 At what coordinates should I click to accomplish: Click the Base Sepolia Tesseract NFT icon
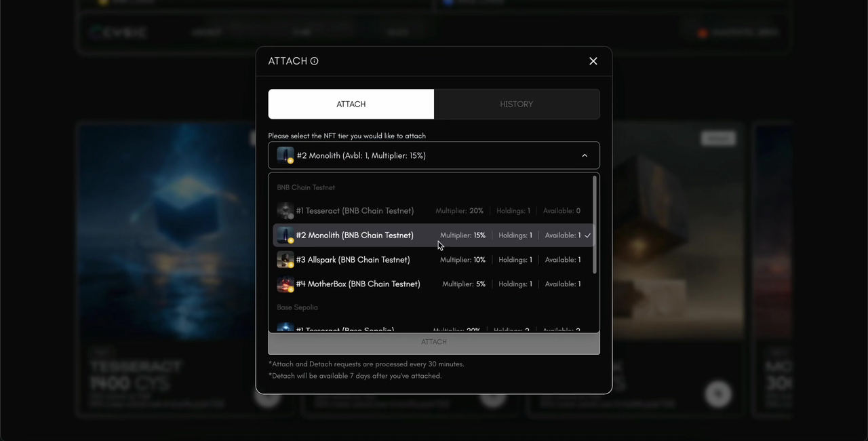pos(285,328)
